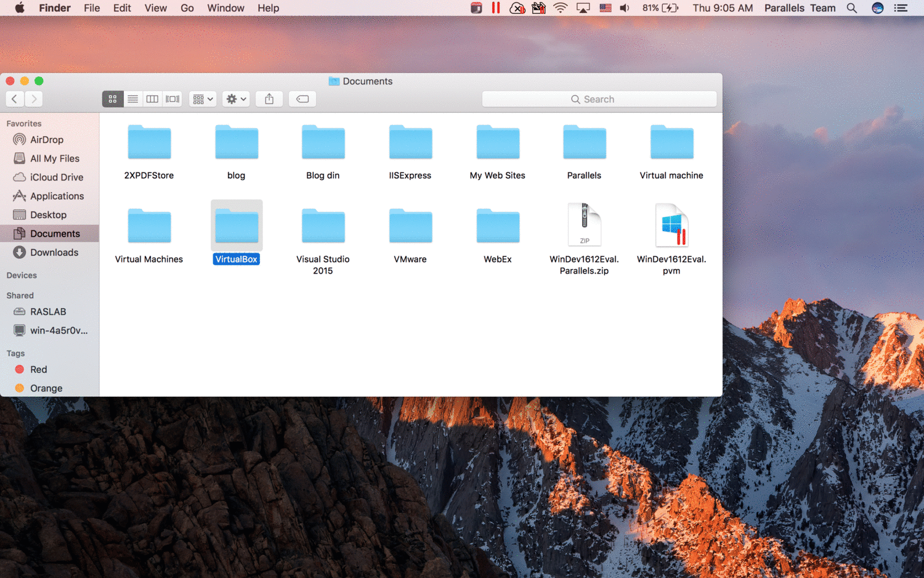Open the Edit menu

122,8
